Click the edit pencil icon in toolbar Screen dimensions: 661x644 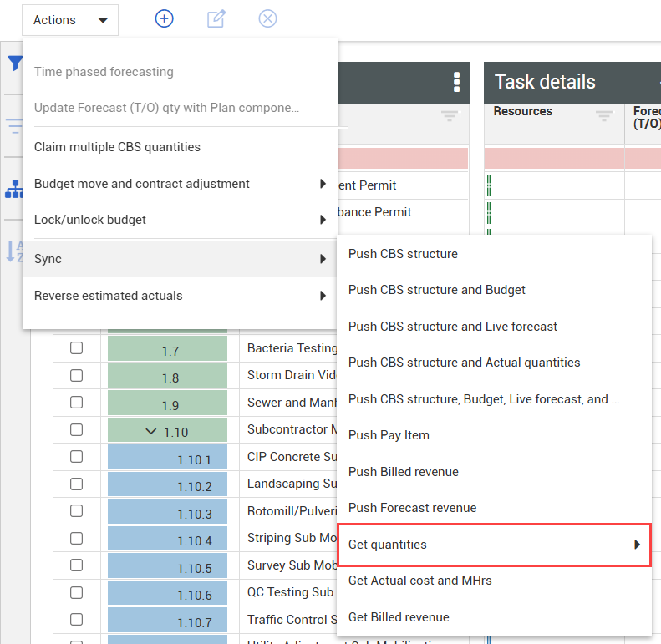pos(216,19)
